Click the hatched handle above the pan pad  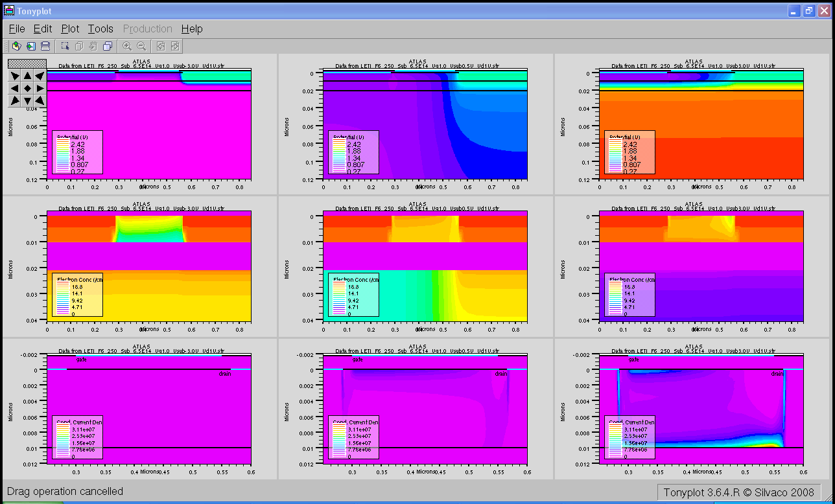[27, 63]
